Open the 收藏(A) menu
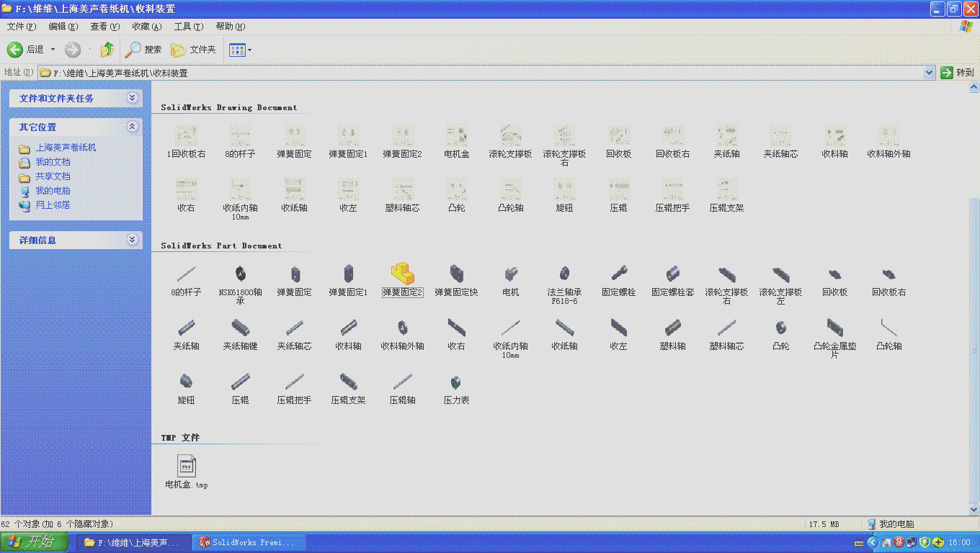980x553 pixels. [146, 27]
